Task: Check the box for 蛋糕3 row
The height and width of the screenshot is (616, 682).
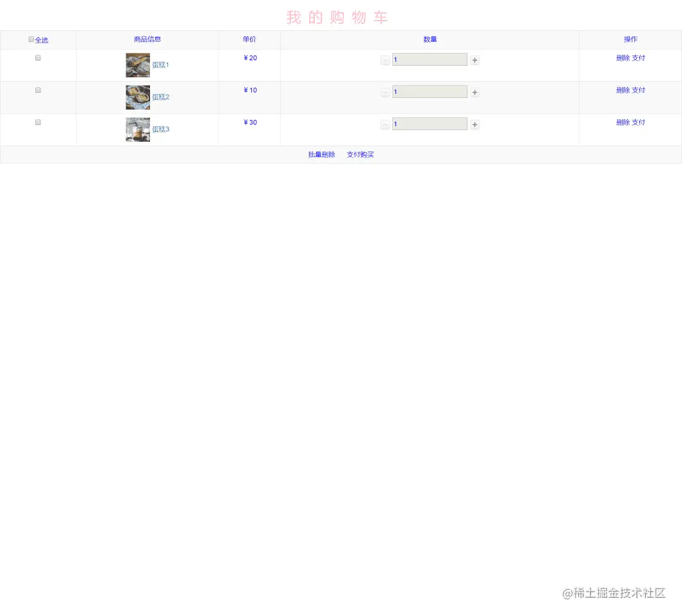Action: click(38, 122)
